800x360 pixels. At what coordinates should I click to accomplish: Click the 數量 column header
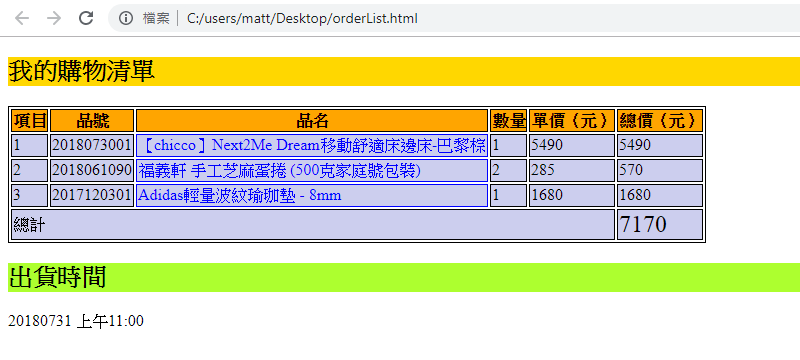pos(509,121)
